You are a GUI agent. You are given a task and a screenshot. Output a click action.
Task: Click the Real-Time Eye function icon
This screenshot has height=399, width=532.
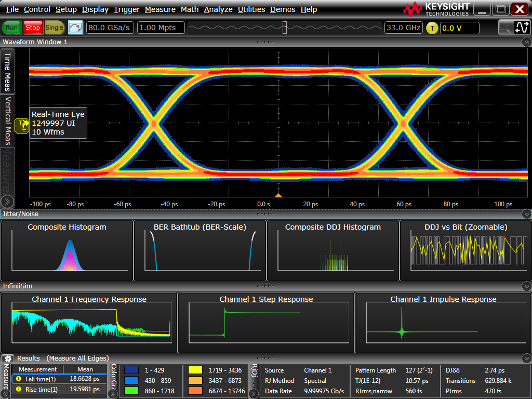(21, 125)
